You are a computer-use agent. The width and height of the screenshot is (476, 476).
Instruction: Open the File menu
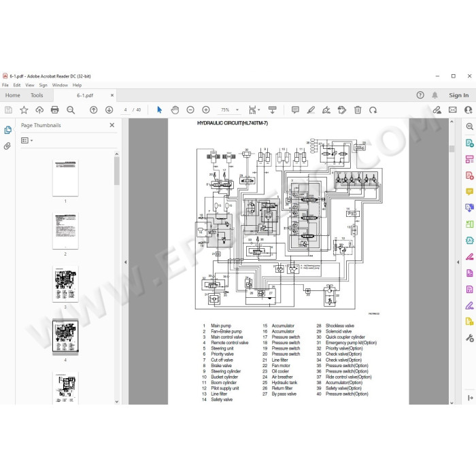coord(5,85)
